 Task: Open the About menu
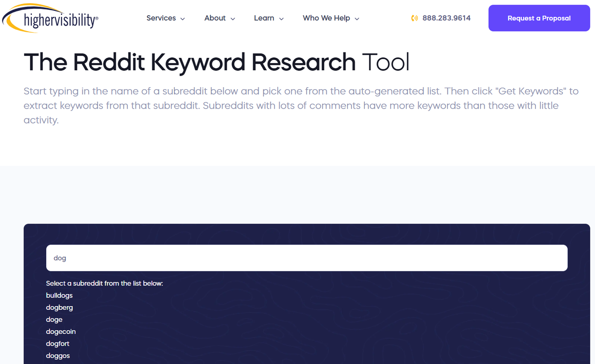[x=215, y=18]
